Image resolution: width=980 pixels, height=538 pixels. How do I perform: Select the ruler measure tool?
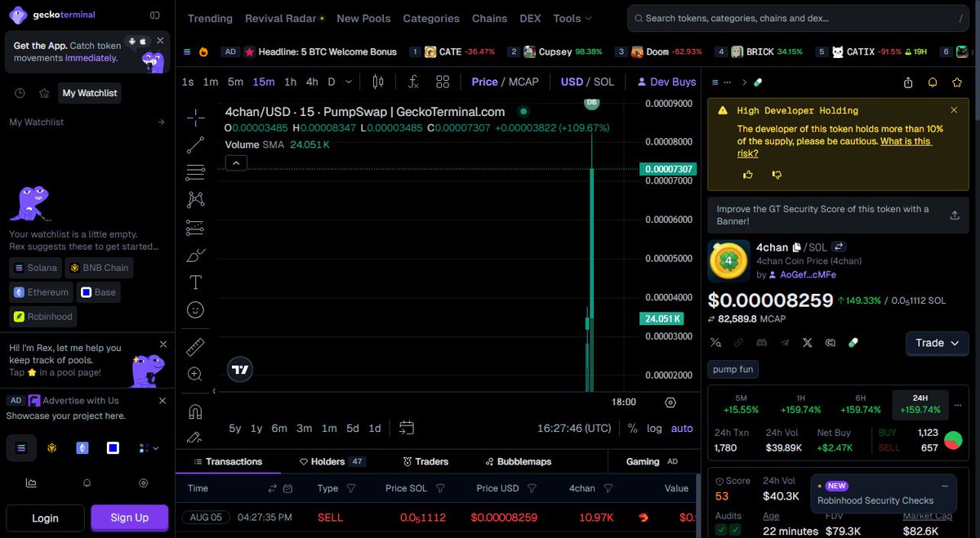click(x=195, y=347)
